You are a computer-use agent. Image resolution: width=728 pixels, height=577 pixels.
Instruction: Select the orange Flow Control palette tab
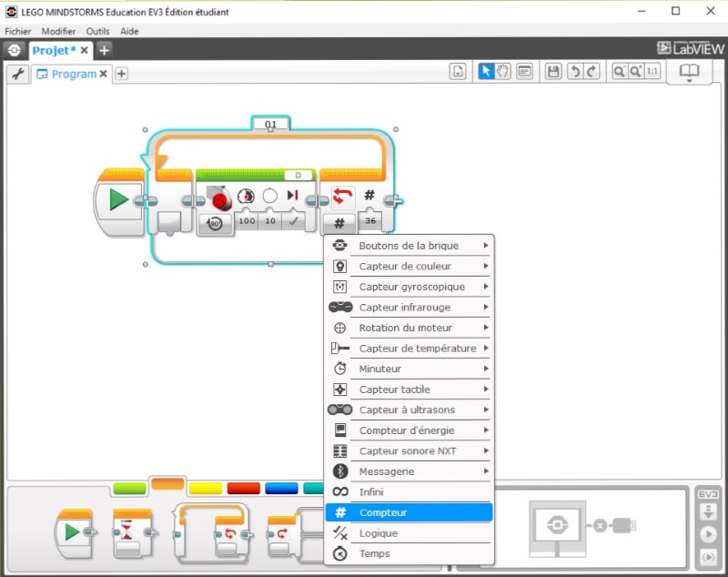click(x=167, y=483)
